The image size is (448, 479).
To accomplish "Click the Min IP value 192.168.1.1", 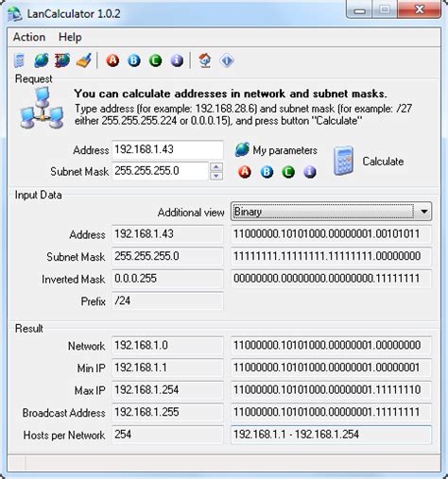I will pyautogui.click(x=167, y=368).
